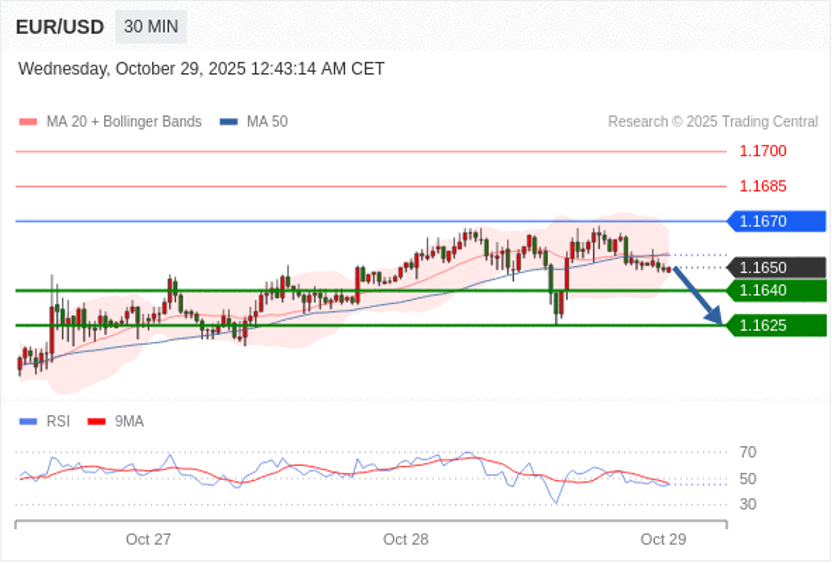832x564 pixels.
Task: Click the red 1.1685 resistance label
Action: click(763, 186)
